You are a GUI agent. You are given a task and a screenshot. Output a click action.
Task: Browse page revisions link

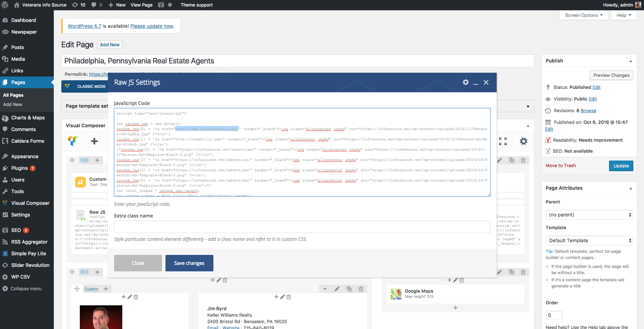(588, 110)
